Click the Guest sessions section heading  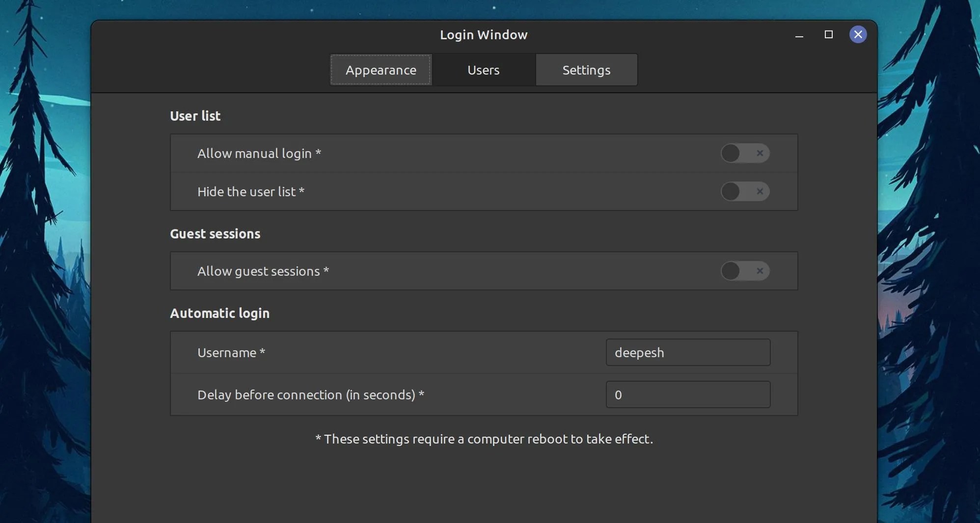215,234
